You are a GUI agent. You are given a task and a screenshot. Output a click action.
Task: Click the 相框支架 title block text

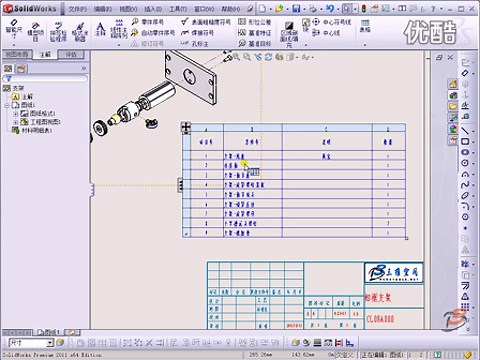(377, 298)
